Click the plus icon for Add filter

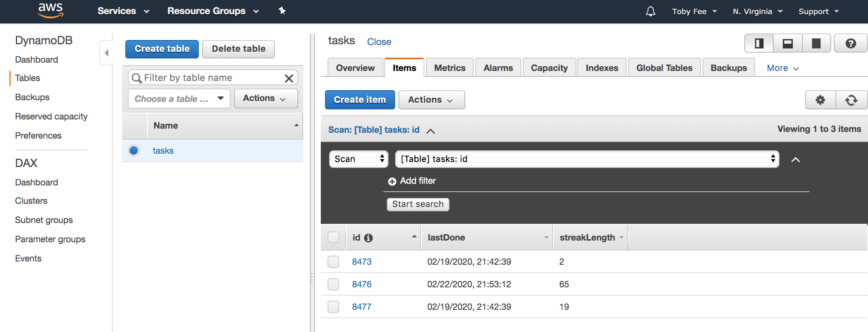(x=392, y=182)
